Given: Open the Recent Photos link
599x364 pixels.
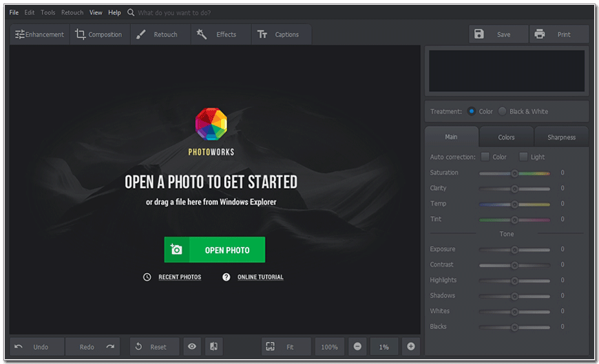Looking at the screenshot, I should [x=180, y=277].
